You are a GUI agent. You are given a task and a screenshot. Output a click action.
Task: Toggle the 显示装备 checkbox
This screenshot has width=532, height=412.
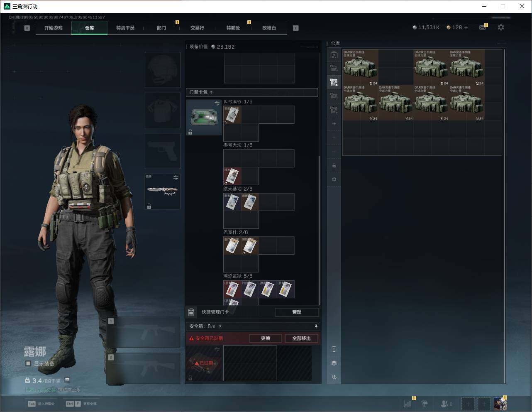click(x=28, y=363)
